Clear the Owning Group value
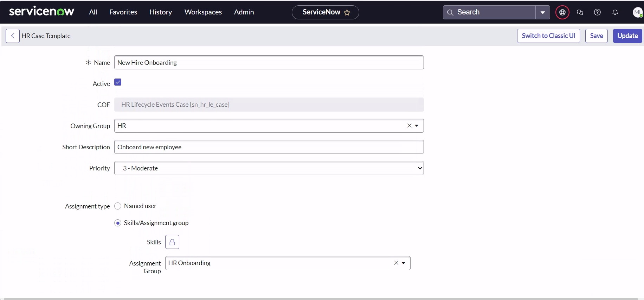The image size is (644, 300). point(409,126)
